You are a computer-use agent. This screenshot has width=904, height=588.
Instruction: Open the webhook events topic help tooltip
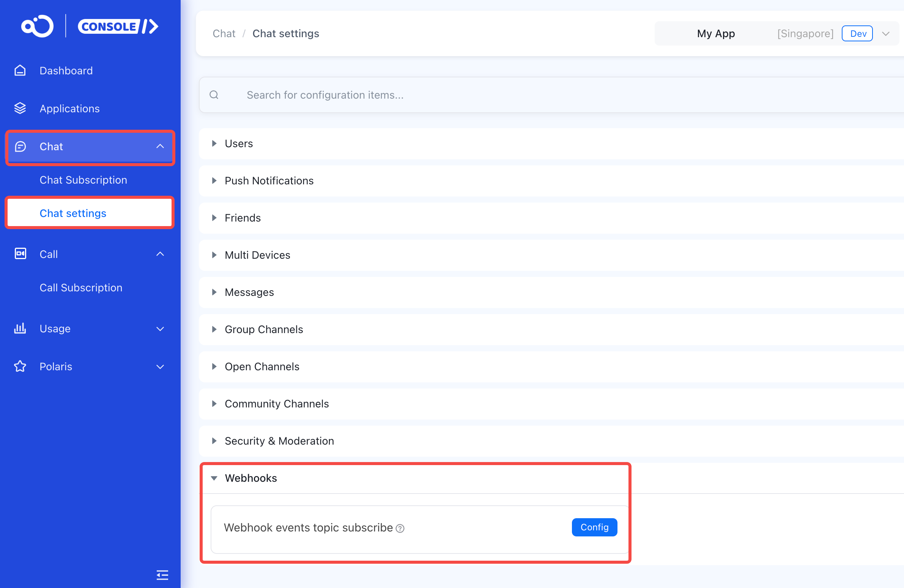401,528
